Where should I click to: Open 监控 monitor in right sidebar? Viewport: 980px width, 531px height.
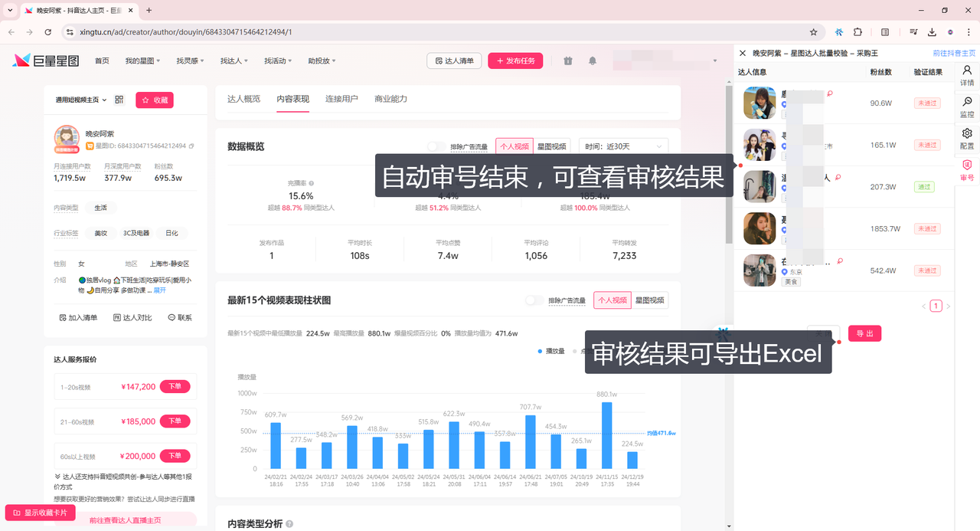coord(967,107)
